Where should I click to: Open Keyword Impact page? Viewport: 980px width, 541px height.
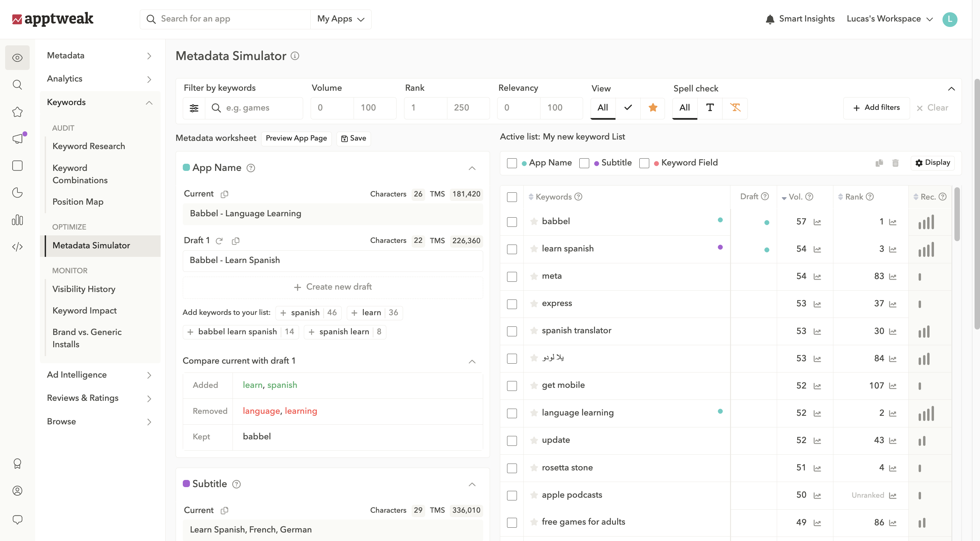tap(85, 310)
